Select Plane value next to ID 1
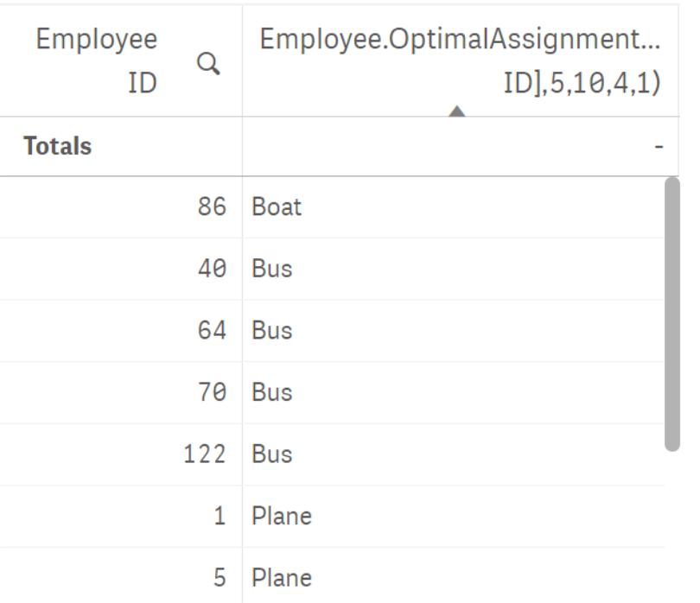 (454, 517)
